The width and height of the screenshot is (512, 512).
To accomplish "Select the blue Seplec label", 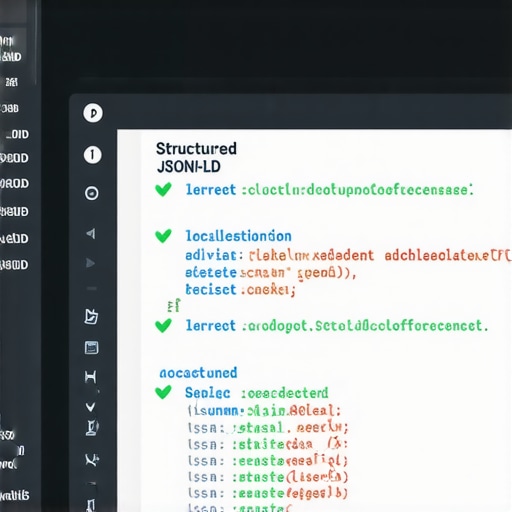I will click(x=207, y=393).
